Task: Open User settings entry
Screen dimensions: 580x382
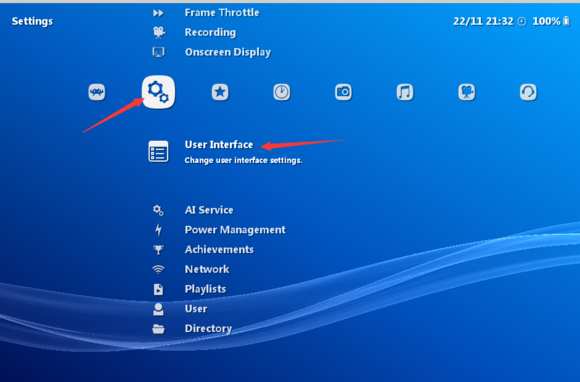Action: tap(196, 309)
